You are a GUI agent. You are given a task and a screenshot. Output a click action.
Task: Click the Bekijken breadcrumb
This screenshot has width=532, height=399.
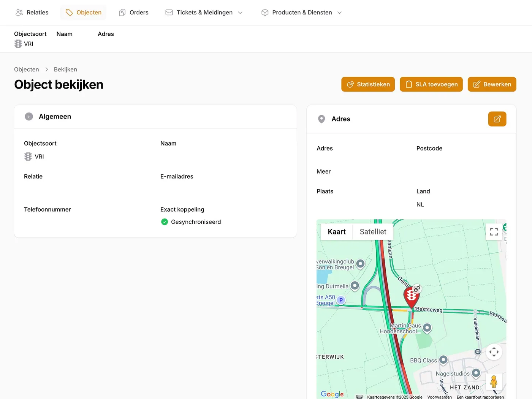tap(65, 70)
